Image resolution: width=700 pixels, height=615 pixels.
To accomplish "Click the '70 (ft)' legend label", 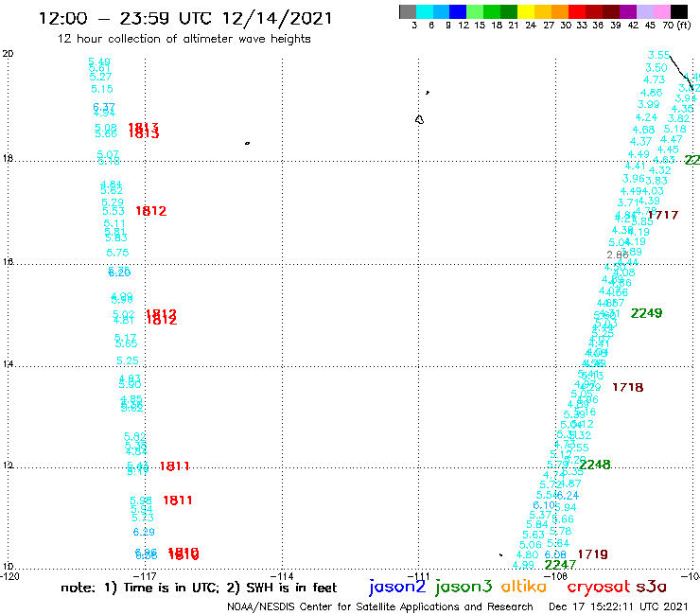I will pyautogui.click(x=676, y=25).
